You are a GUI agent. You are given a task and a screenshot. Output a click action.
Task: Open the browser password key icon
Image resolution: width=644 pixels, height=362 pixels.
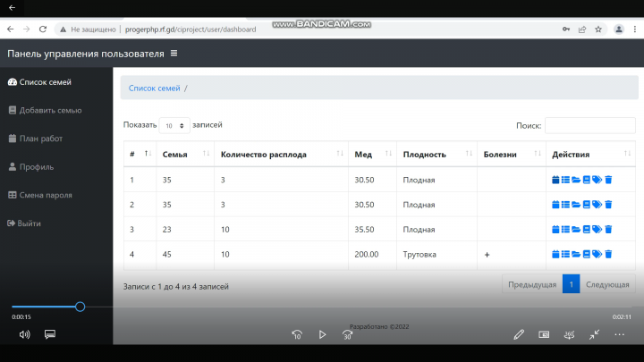tap(566, 29)
